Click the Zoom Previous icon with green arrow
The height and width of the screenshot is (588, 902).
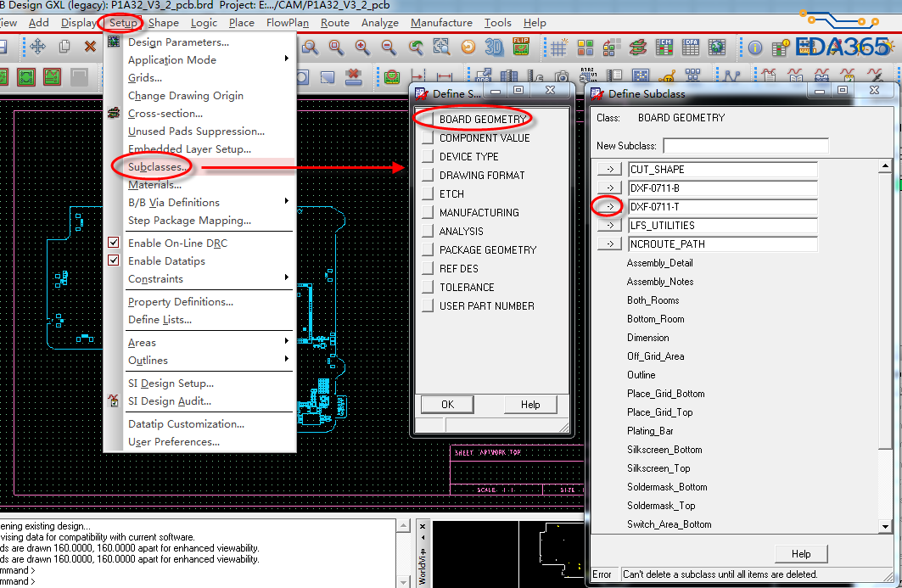click(416, 48)
